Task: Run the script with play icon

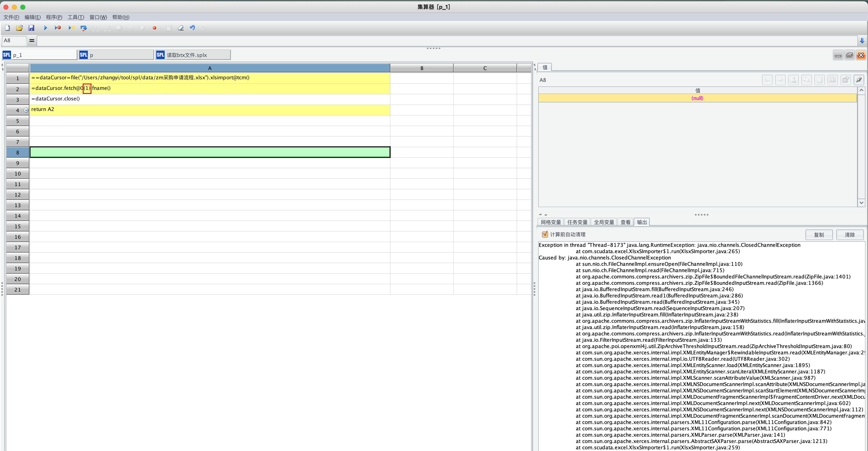Action: click(45, 28)
